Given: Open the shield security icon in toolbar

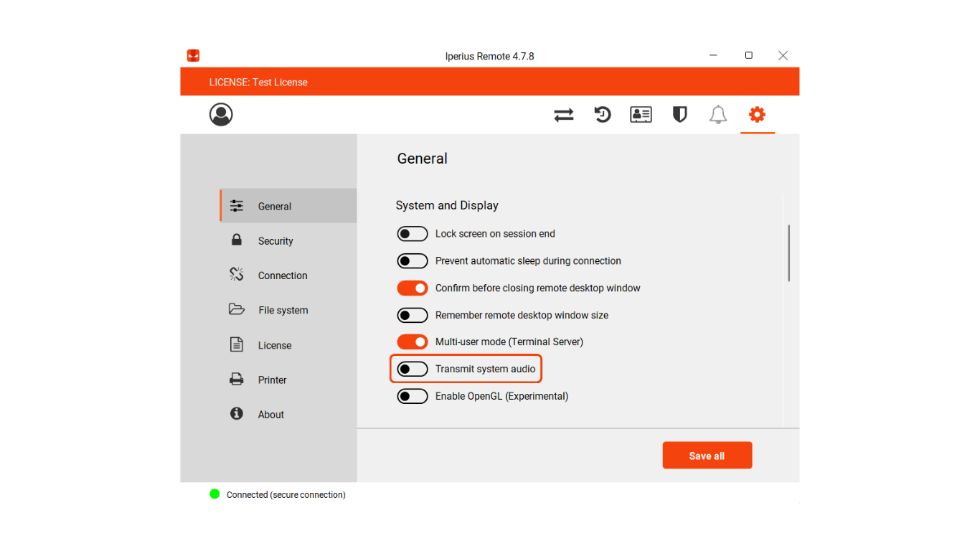Looking at the screenshot, I should point(679,115).
